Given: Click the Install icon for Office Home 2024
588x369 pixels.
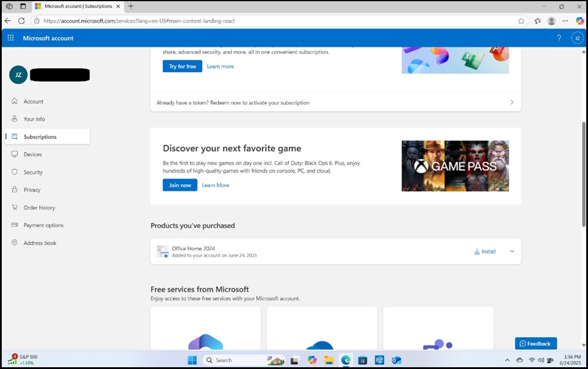Looking at the screenshot, I should [476, 251].
